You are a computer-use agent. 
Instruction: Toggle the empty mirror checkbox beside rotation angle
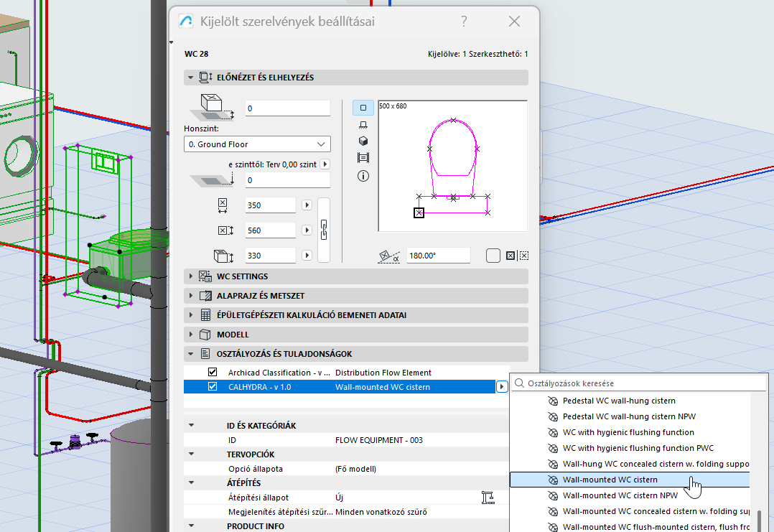tap(493, 256)
